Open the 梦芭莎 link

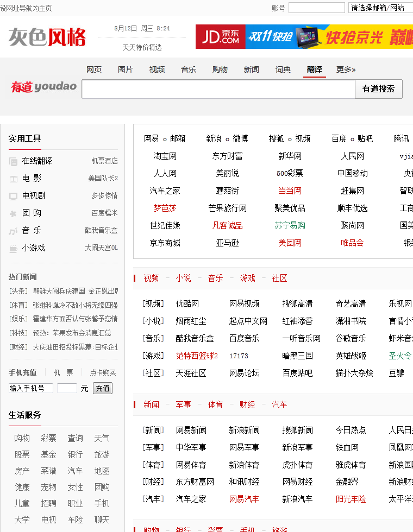click(x=165, y=208)
